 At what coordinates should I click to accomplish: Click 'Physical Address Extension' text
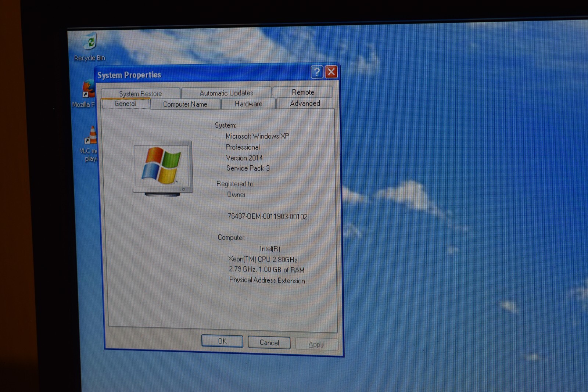[x=267, y=280]
